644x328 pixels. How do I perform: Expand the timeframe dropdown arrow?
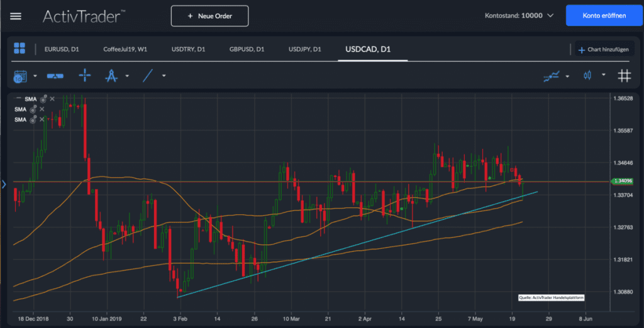(35, 76)
